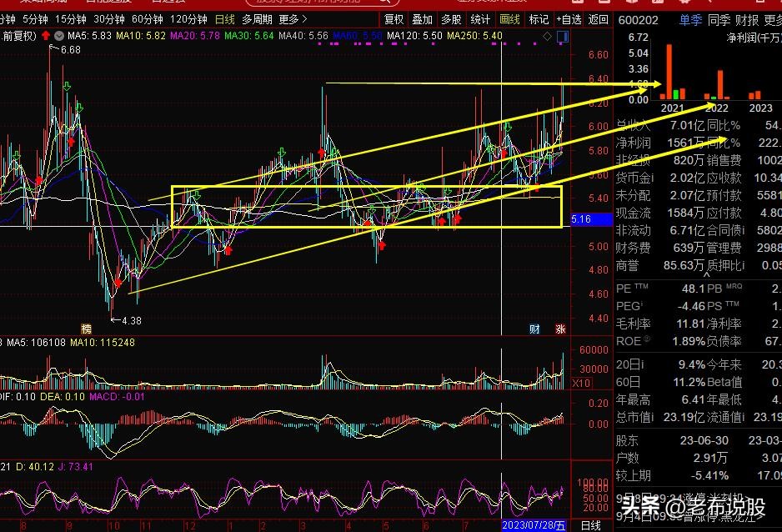Screen dimensions: 782x532
Task: Click the diamond icon after MA250
Action: [x=547, y=36]
